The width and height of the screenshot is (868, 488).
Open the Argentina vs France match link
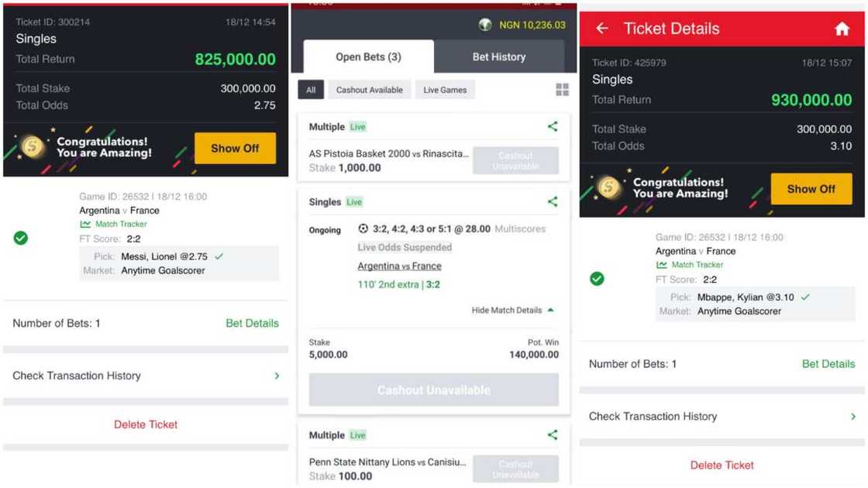tap(399, 266)
